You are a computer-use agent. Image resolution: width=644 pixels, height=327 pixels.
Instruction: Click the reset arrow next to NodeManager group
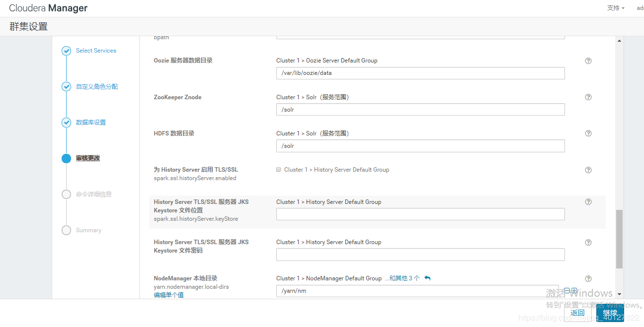[x=427, y=278]
